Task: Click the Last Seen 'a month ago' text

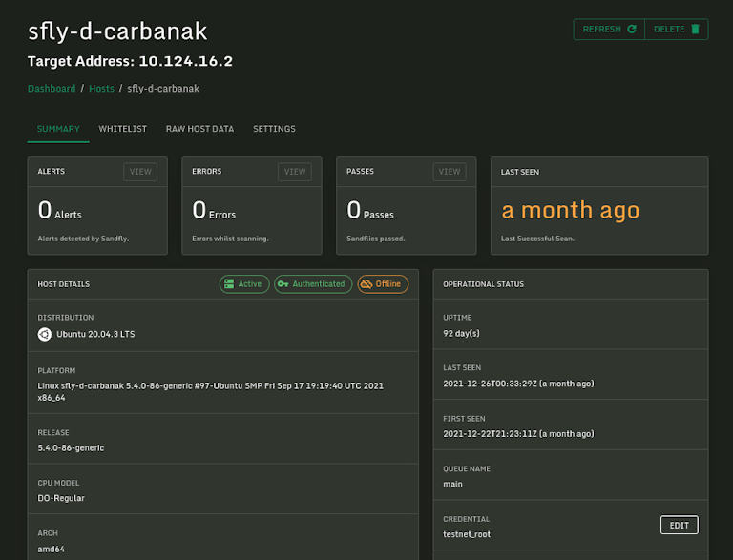Action: tap(571, 211)
